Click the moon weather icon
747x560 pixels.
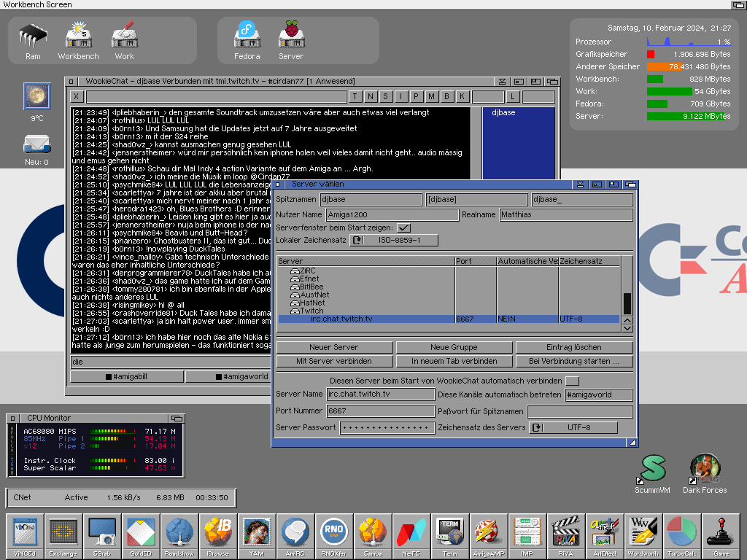[37, 96]
